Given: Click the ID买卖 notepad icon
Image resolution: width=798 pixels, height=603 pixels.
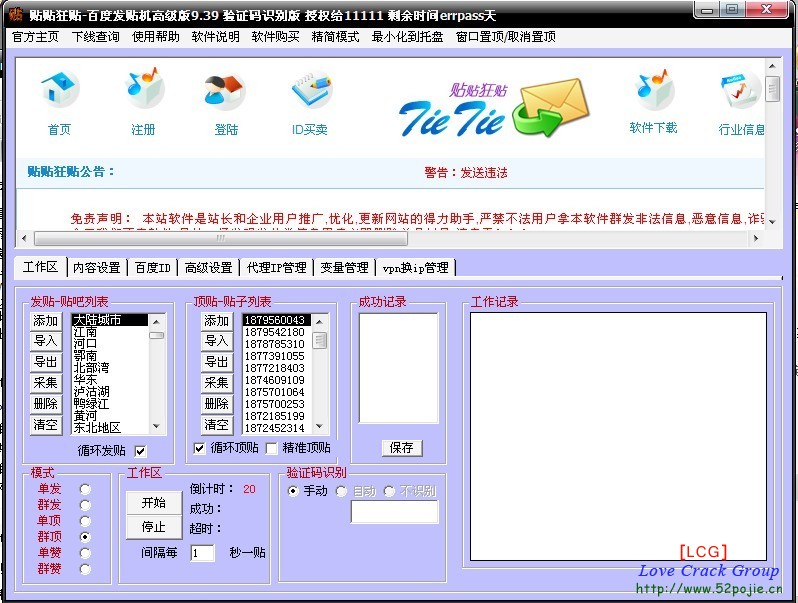Looking at the screenshot, I should click(311, 90).
